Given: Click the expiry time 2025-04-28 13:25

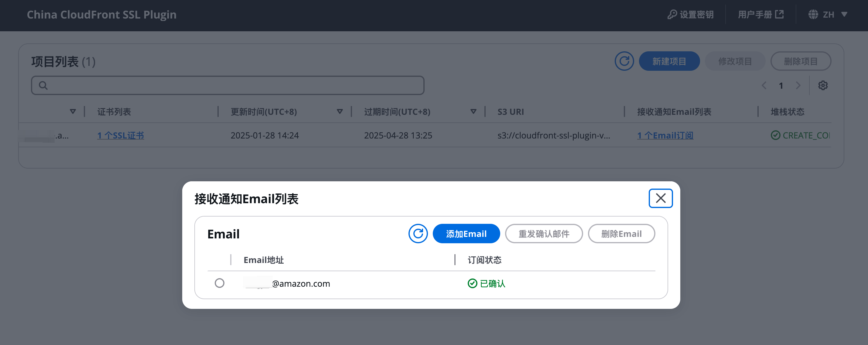Looking at the screenshot, I should [398, 135].
